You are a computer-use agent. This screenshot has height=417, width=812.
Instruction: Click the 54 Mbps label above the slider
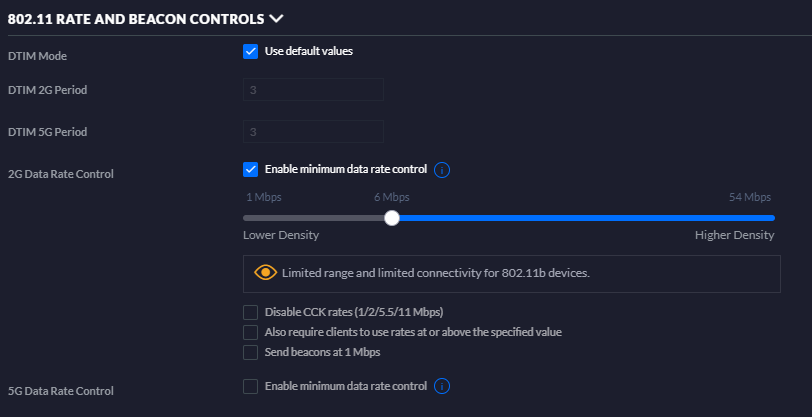750,197
